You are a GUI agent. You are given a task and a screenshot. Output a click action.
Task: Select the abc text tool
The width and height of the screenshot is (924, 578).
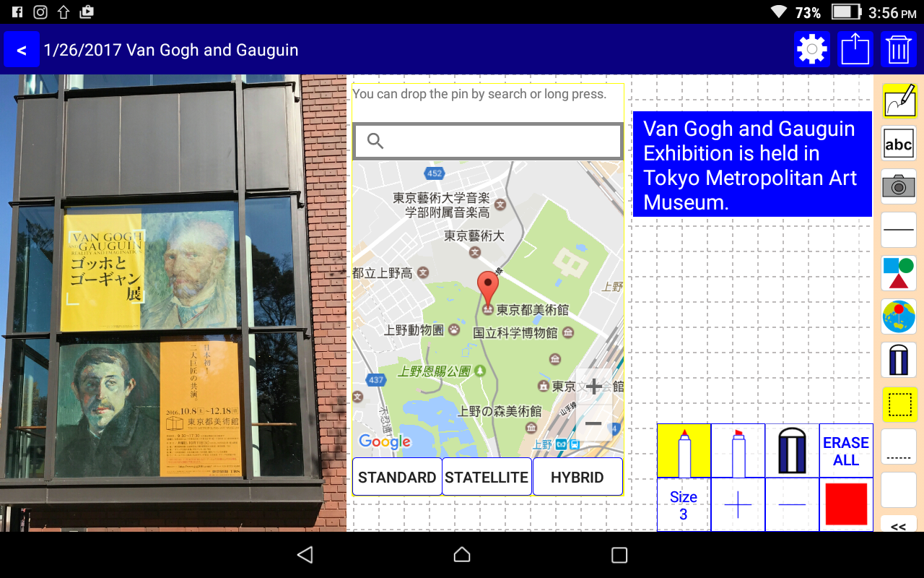[899, 144]
